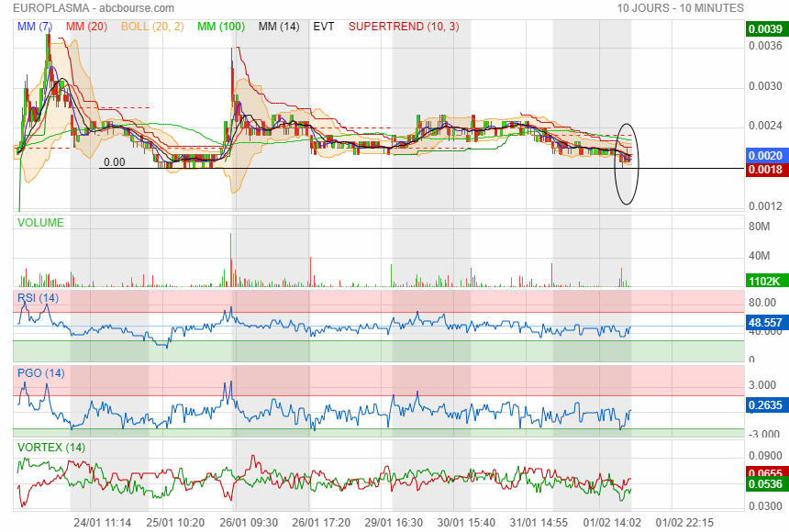Image resolution: width=789 pixels, height=532 pixels.
Task: Click the EVT legend label
Action: click(324, 27)
